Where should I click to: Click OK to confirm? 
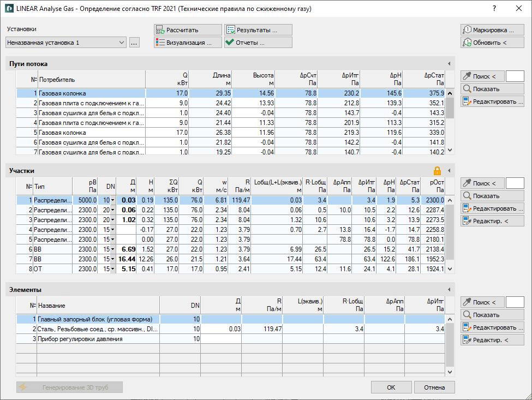click(391, 387)
